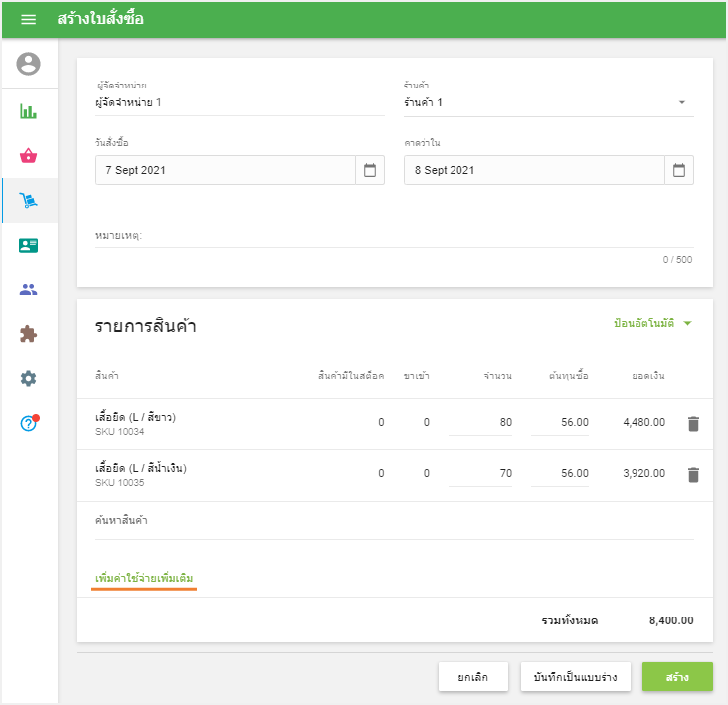728x705 pixels.
Task: Expand the ร้านค้า 1 store dropdown
Action: [x=682, y=102]
